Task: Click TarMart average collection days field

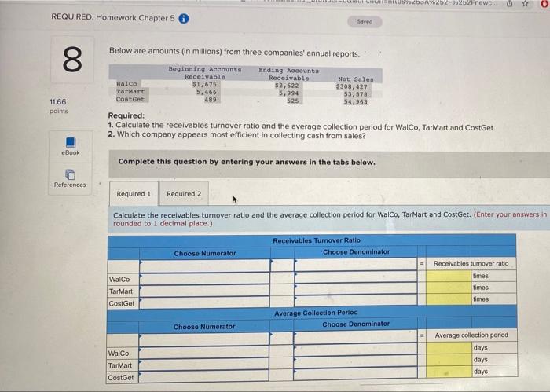Action: coord(449,359)
